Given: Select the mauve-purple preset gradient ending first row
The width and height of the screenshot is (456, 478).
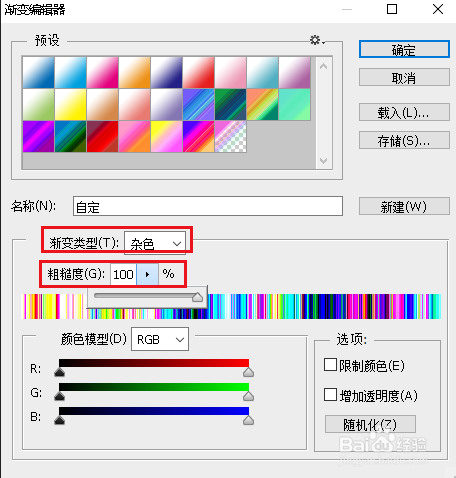Looking at the screenshot, I should pyautogui.click(x=294, y=72).
